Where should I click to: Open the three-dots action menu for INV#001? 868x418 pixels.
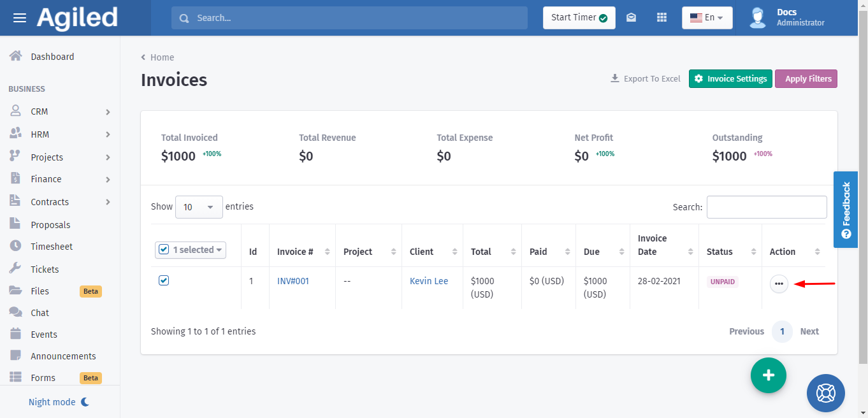(779, 284)
